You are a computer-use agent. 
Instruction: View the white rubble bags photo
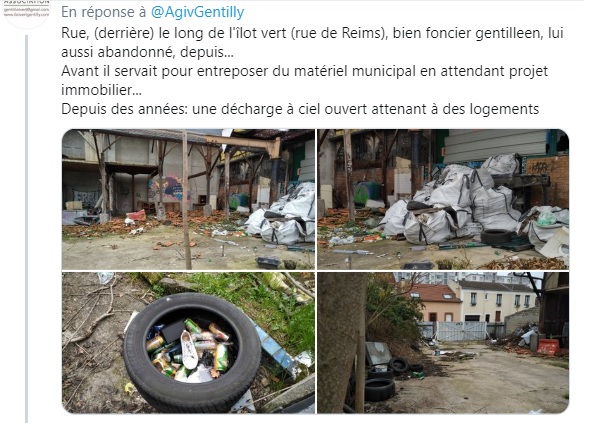click(443, 199)
